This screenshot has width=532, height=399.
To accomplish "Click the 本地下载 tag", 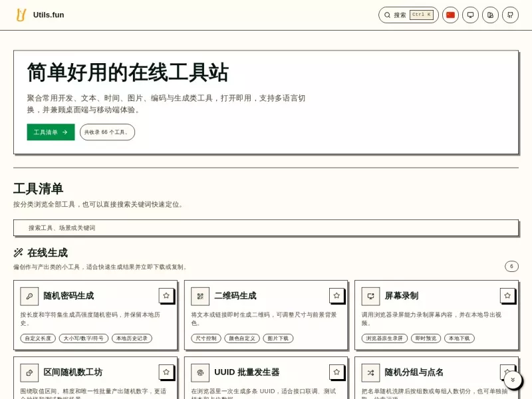I will pyautogui.click(x=460, y=338).
